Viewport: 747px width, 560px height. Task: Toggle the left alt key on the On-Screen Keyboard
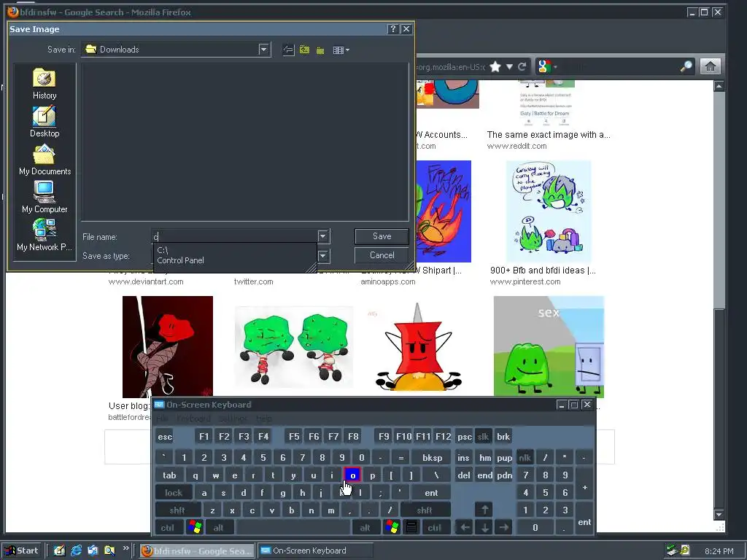[218, 528]
